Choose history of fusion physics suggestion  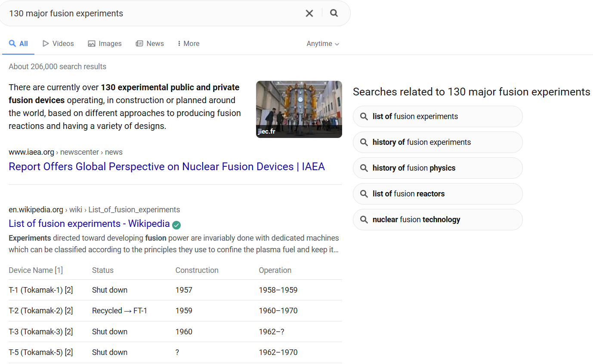pos(437,168)
